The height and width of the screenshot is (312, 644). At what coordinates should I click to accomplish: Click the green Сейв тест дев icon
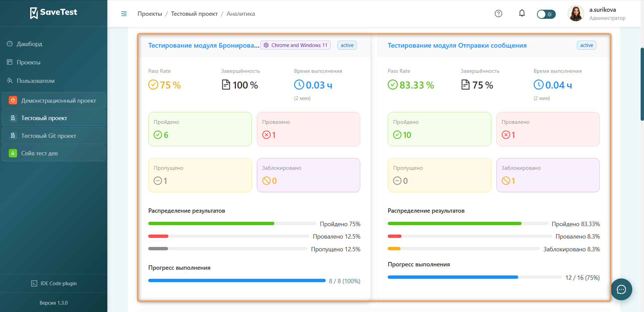pyautogui.click(x=13, y=153)
